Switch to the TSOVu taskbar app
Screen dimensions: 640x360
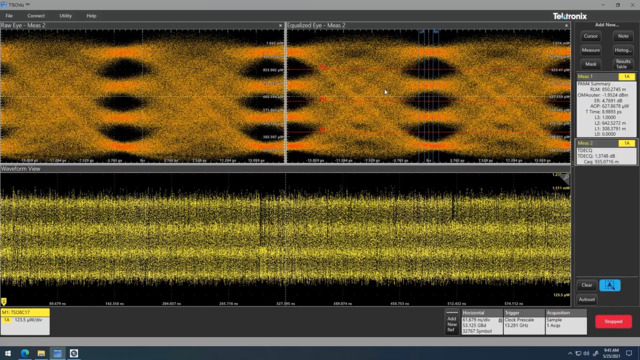tap(58, 353)
